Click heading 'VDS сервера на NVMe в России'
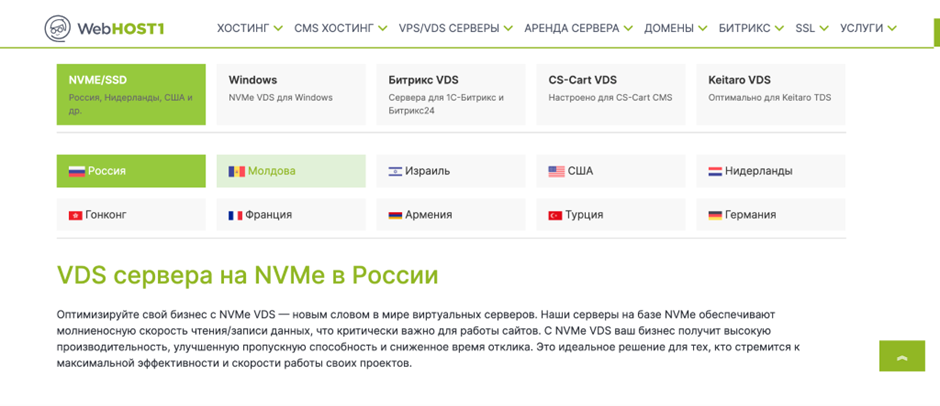 pos(248,275)
